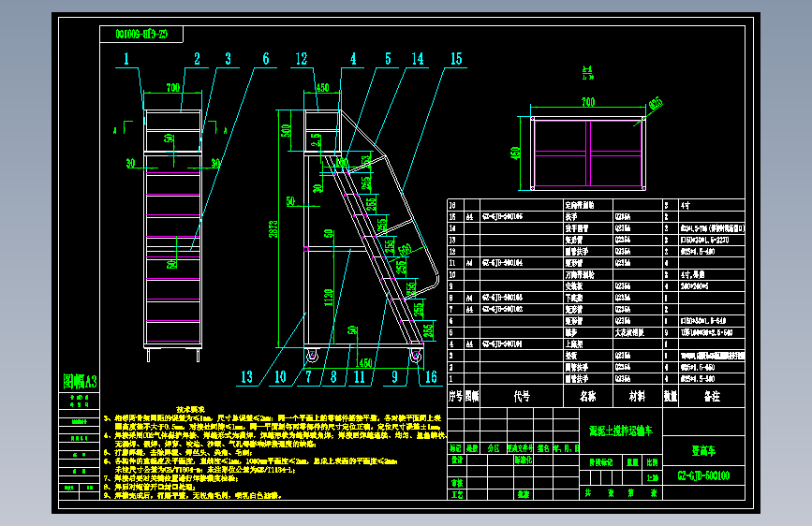Select leader callout number 16 near the right caster
The height and width of the screenshot is (526, 812).
[431, 377]
